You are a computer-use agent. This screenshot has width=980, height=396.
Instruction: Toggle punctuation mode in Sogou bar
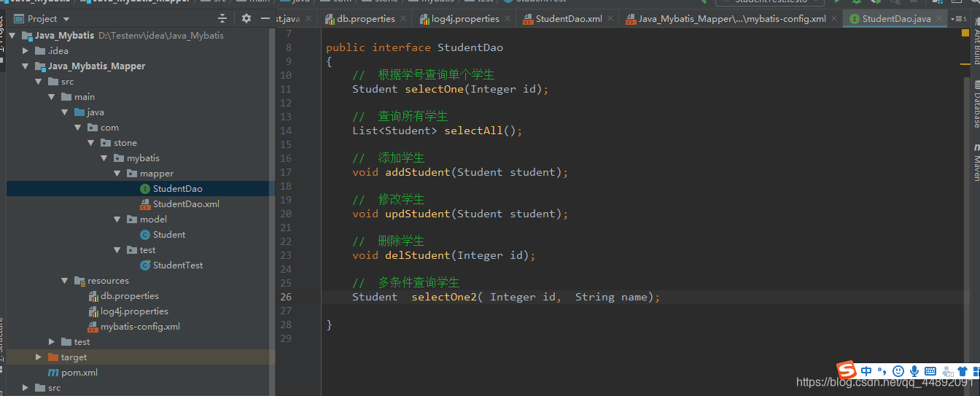[882, 372]
